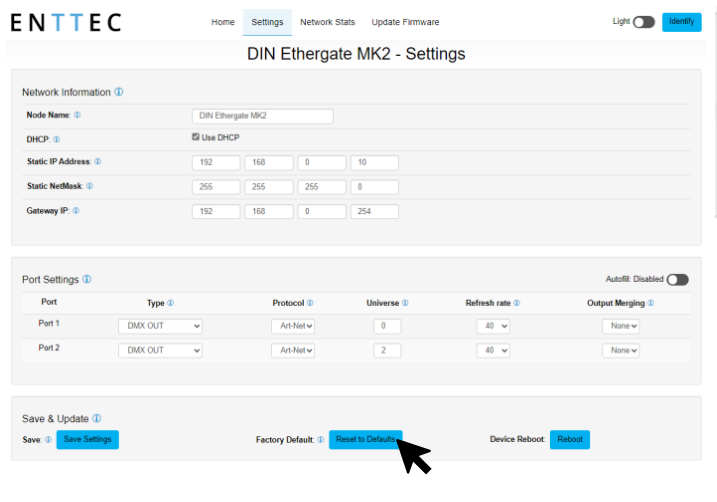Click the Gateway IP first octet field
Image resolution: width=717 pixels, height=502 pixels.
216,211
